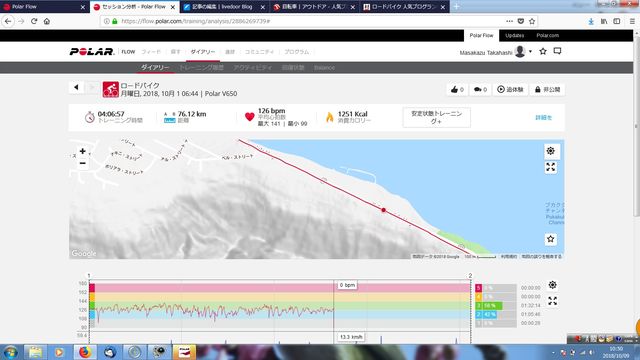Reload the page in Firefox

pos(34,21)
